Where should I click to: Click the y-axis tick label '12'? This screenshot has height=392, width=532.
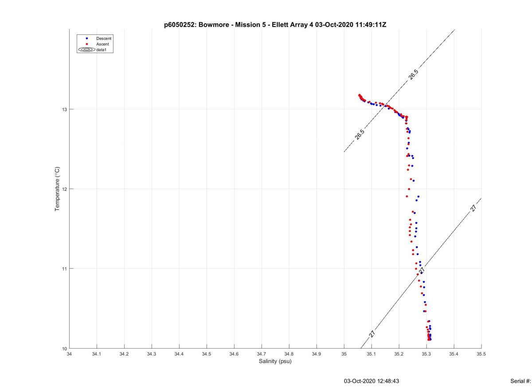(x=64, y=189)
